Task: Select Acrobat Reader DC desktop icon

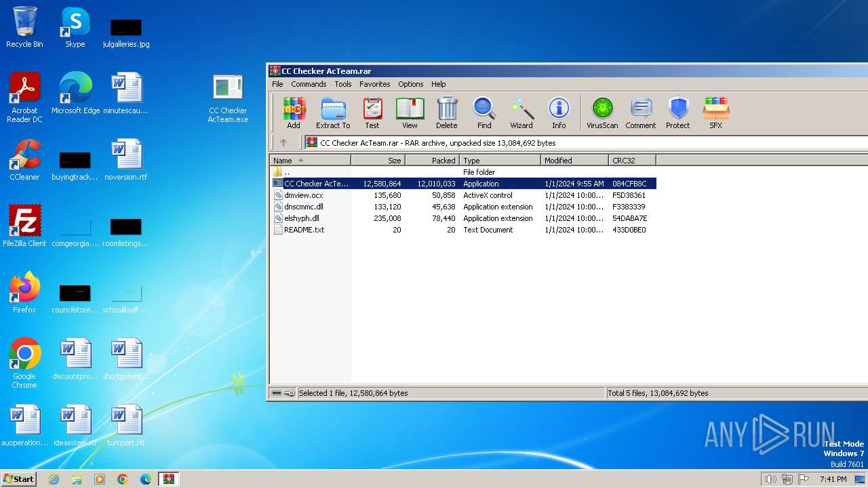Action: coord(24,98)
